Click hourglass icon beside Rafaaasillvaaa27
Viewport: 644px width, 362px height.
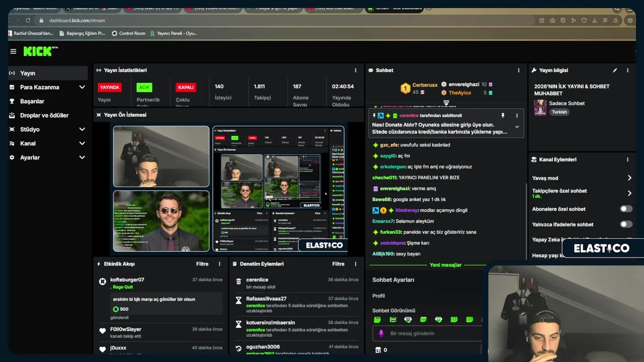click(x=238, y=300)
